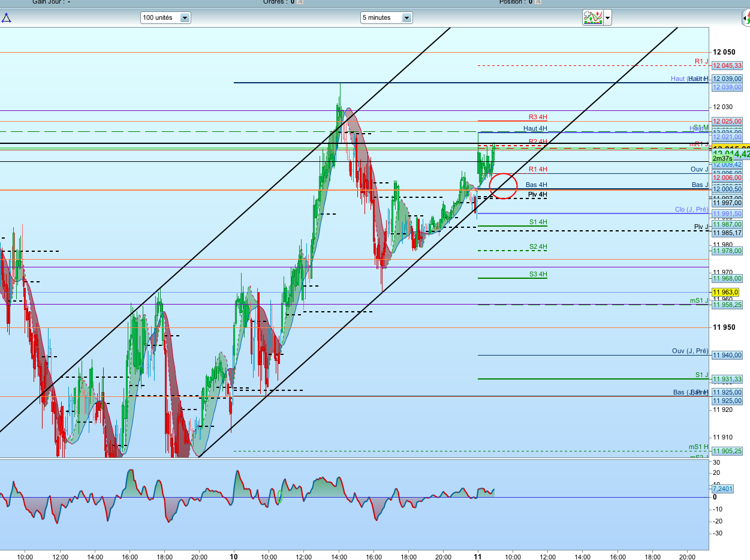Click the Piv 4H label
Viewport: 750px width, 560px height.
[538, 195]
